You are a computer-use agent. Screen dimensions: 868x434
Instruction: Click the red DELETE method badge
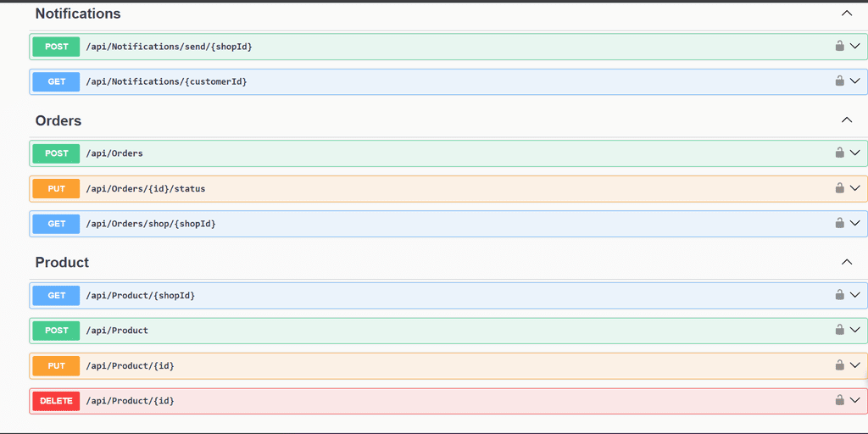click(x=56, y=401)
